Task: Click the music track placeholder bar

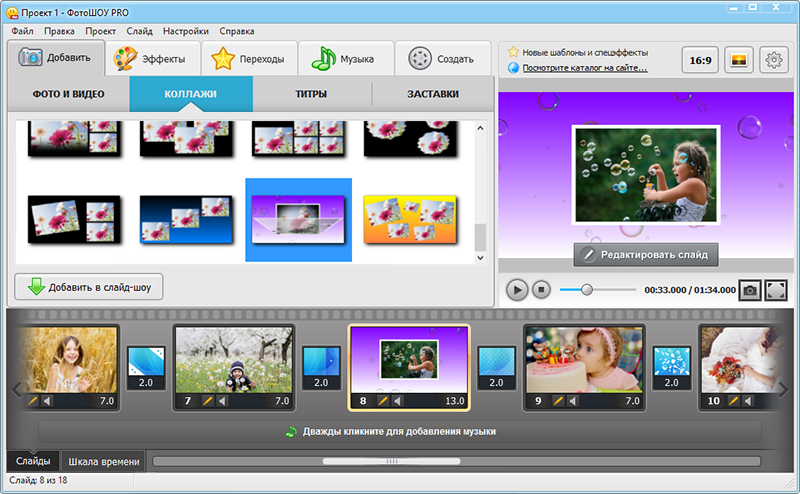Action: pyautogui.click(x=399, y=432)
